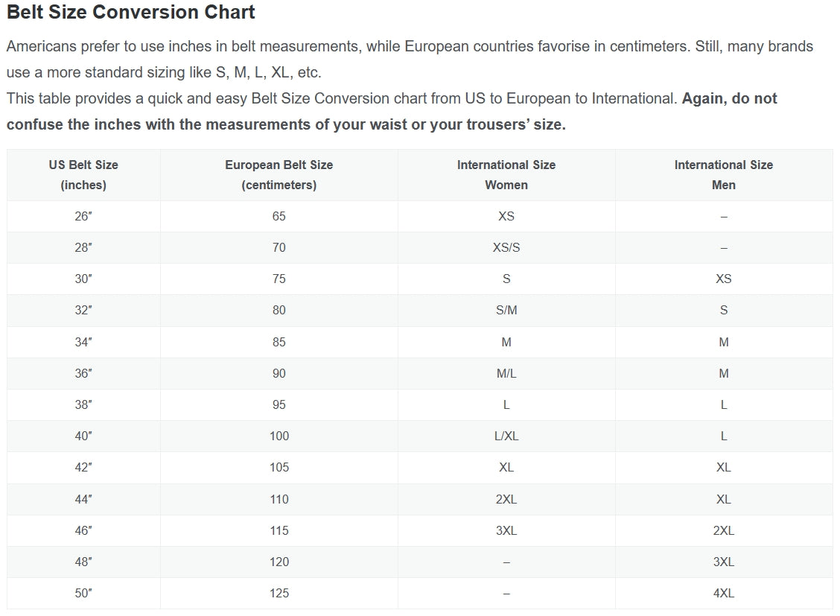The width and height of the screenshot is (840, 616).
Task: Click the women's L/XL size cell
Action: (506, 436)
